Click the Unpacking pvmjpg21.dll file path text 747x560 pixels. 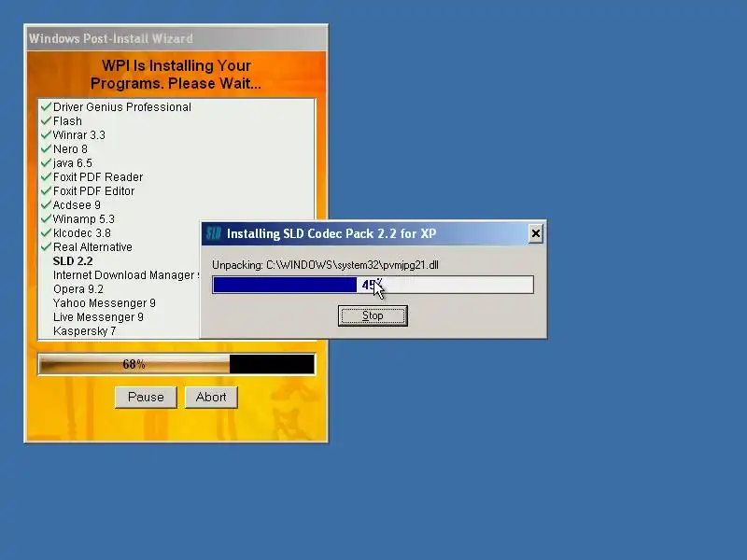pyautogui.click(x=325, y=265)
